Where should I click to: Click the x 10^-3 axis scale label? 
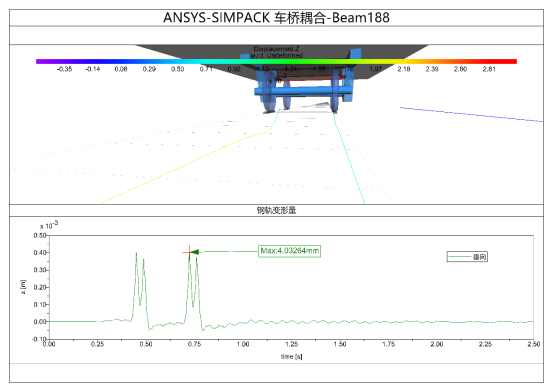(49, 225)
